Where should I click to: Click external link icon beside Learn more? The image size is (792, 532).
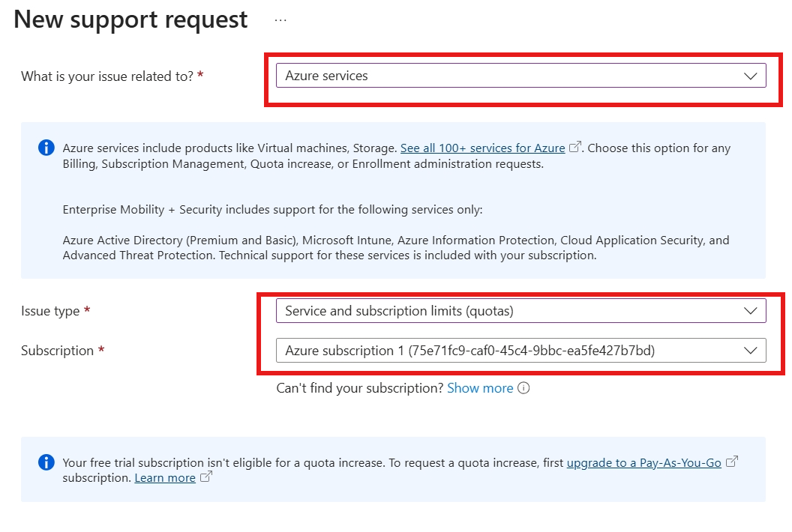point(206,477)
